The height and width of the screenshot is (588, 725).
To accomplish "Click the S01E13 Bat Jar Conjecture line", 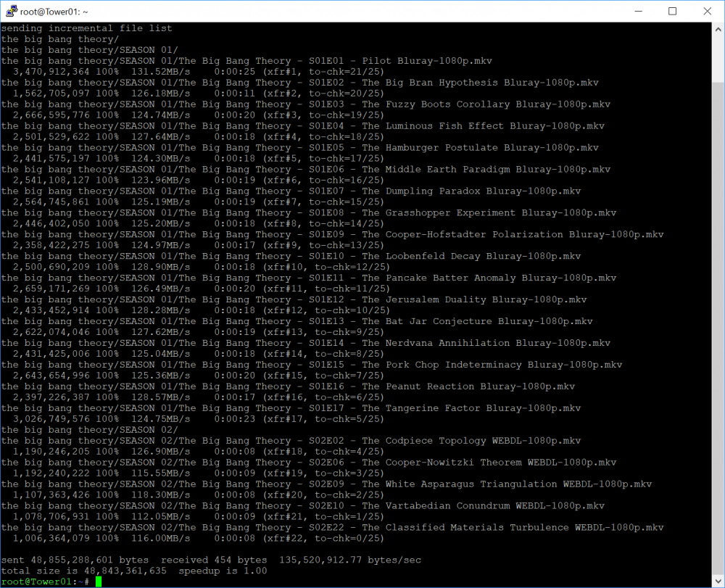I will (297, 322).
